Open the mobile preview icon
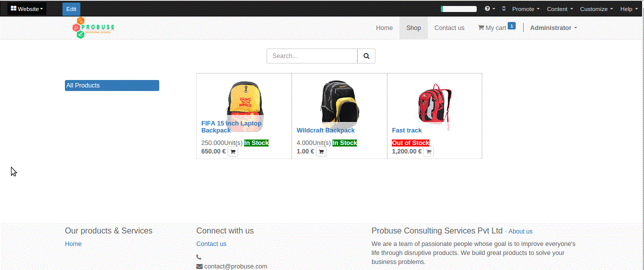Image resolution: width=644 pixels, height=270 pixels. tap(504, 9)
